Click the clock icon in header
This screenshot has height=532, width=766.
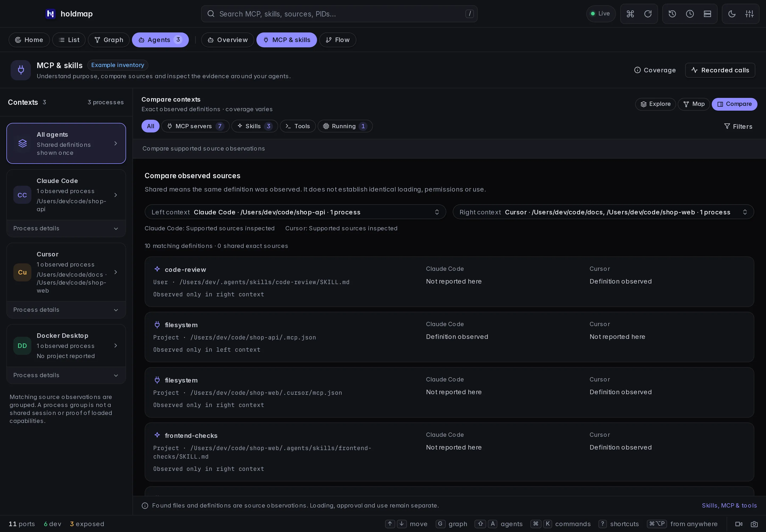pyautogui.click(x=690, y=14)
